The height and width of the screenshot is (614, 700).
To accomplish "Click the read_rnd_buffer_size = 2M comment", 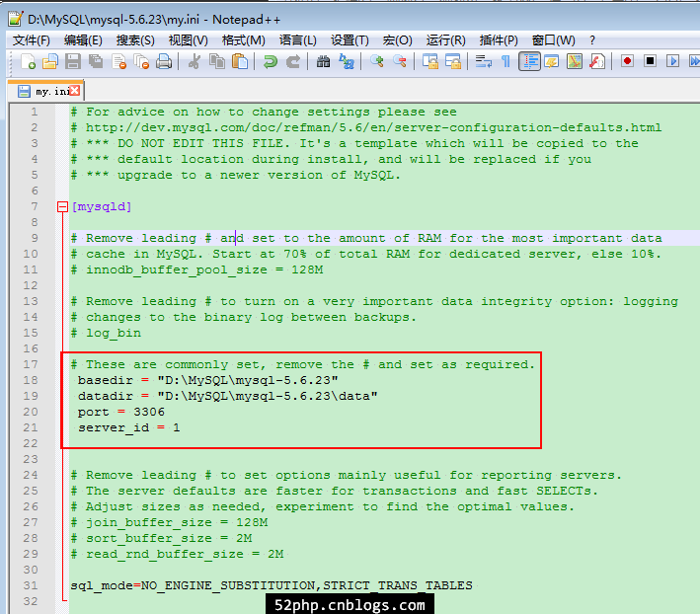I will pos(178,554).
